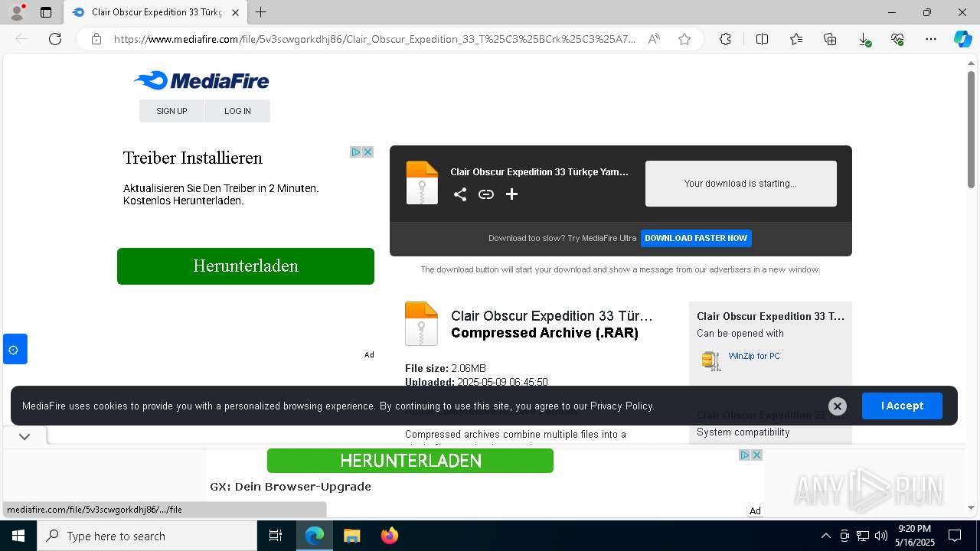Image resolution: width=980 pixels, height=551 pixels.
Task: Click I Accept cookies button
Action: coord(902,406)
